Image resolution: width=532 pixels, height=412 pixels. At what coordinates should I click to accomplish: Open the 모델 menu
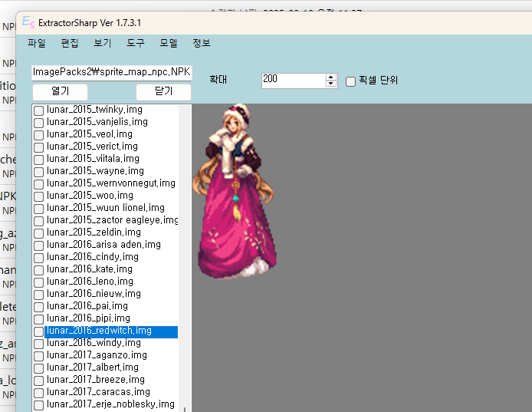click(169, 44)
